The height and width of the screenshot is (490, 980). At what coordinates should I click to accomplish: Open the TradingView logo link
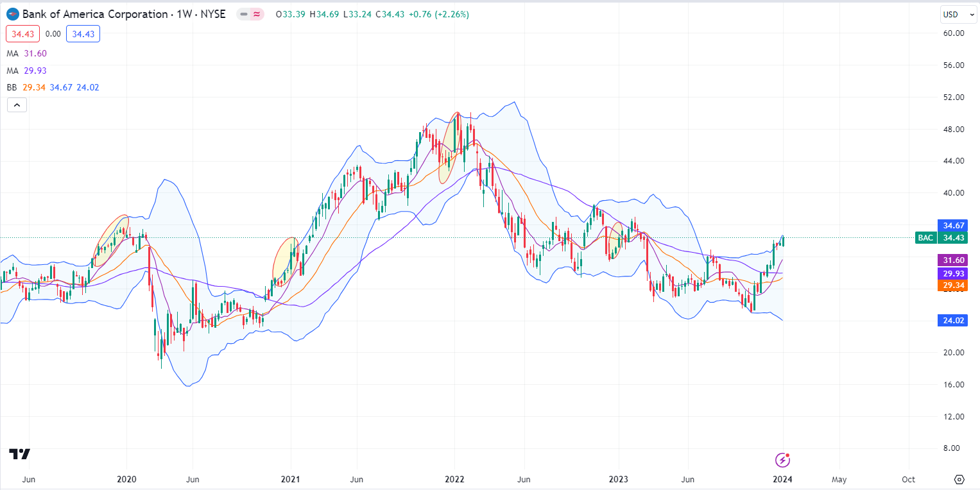coord(19,454)
